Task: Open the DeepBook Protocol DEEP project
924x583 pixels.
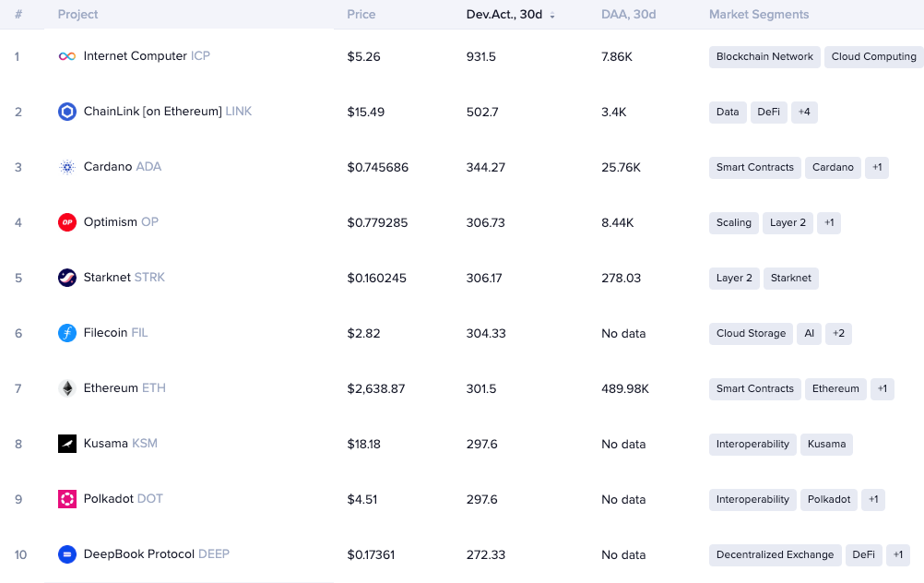Action: point(156,554)
